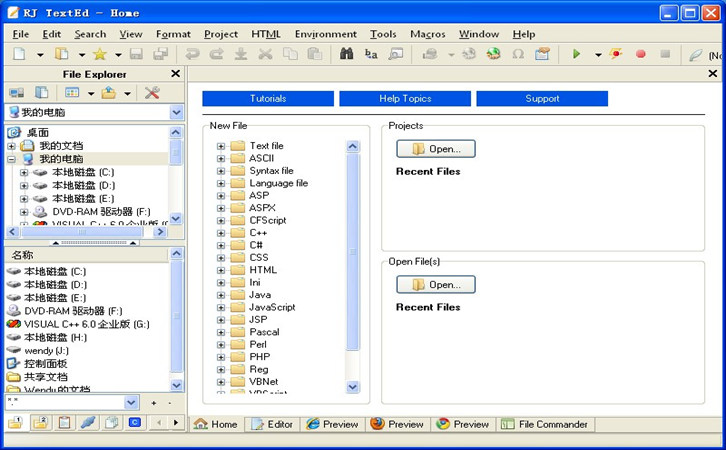Screen dimensions: 726x450
Task: Click the Find binoculars icon
Action: point(347,54)
